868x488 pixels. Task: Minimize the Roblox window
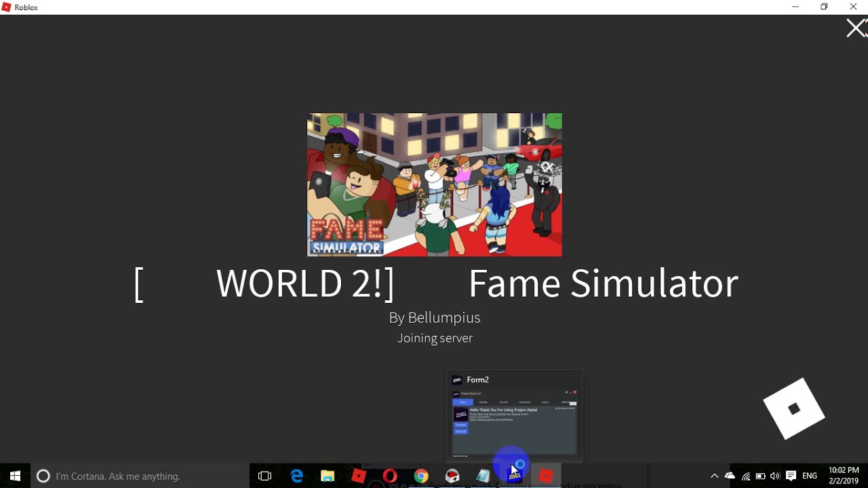(795, 7)
